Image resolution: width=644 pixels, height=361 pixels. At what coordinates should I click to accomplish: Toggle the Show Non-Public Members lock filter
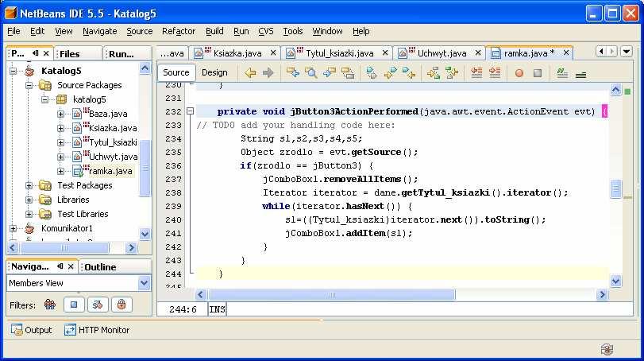point(121,305)
